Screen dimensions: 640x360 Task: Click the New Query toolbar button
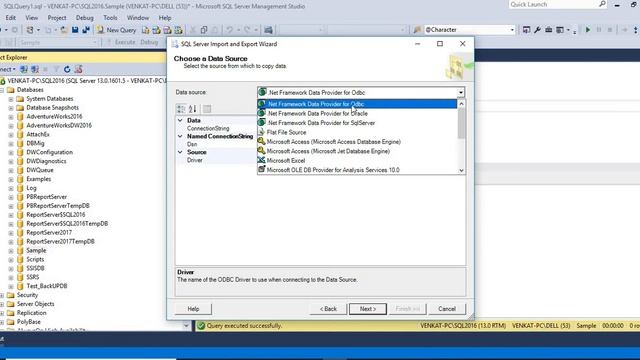(116, 30)
